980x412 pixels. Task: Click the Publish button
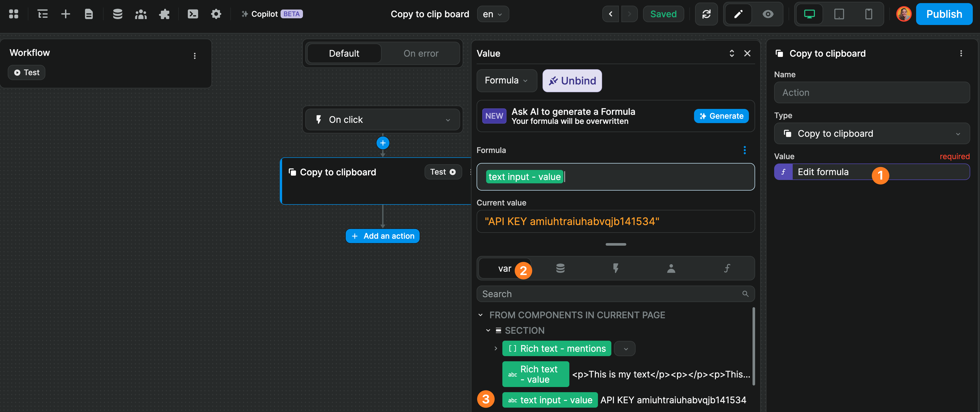(x=944, y=14)
